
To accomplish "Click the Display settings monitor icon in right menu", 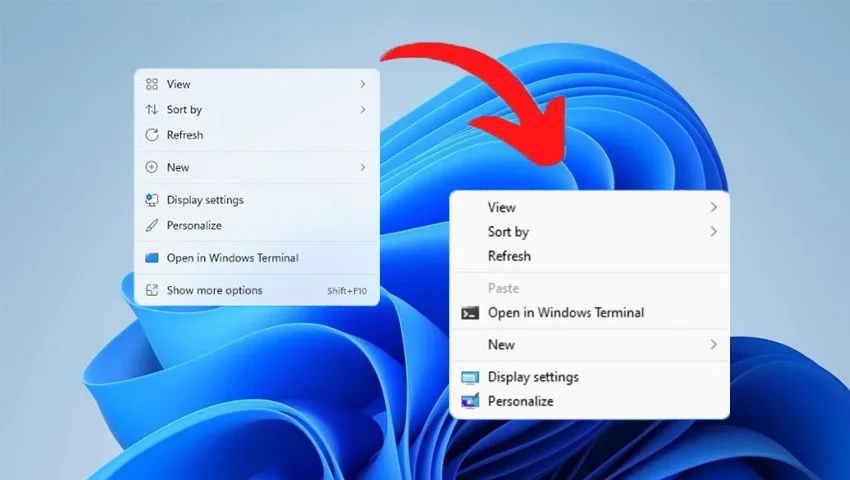I will pyautogui.click(x=470, y=377).
